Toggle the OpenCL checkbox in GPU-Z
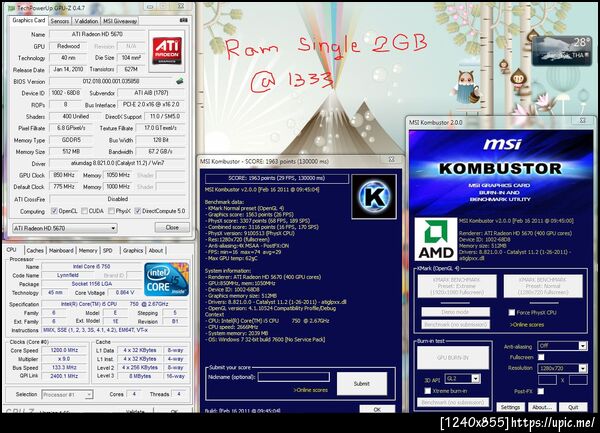Screen dimensions: 600x433 pyautogui.click(x=54, y=211)
